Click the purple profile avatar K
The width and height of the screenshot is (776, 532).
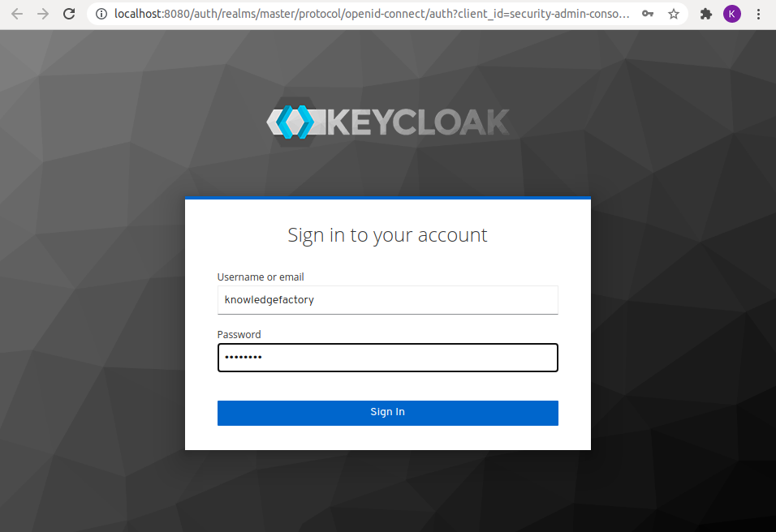[732, 14]
